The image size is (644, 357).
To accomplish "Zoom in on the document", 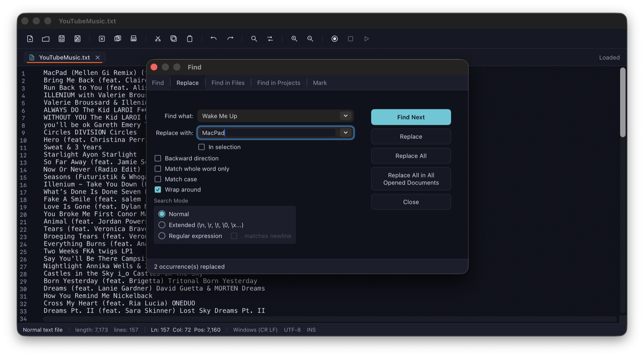I will tap(294, 39).
